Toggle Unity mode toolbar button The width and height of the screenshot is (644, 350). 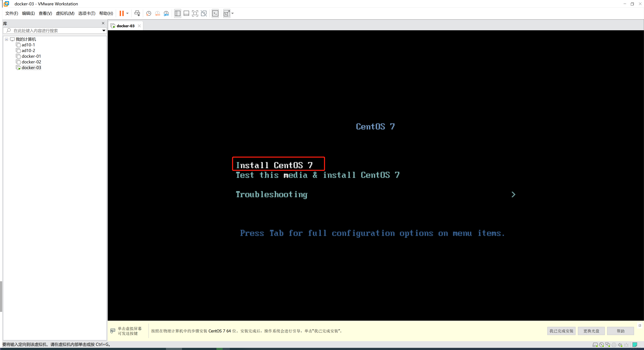coord(204,14)
